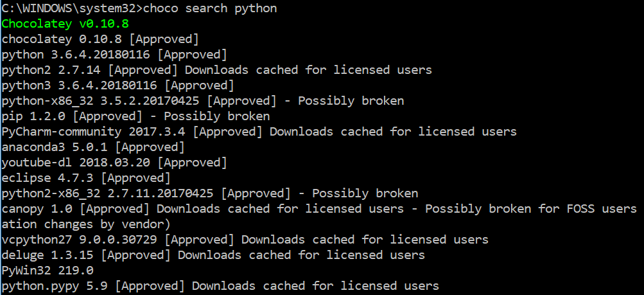Click the 'PyCharm-community 2017.3.4' result line
Screen dimensions: 644x295
(259, 132)
